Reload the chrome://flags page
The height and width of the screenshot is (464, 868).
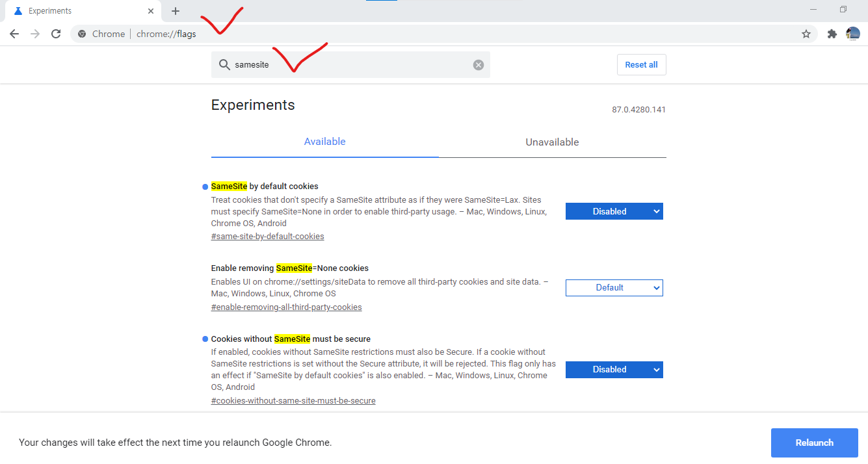56,34
